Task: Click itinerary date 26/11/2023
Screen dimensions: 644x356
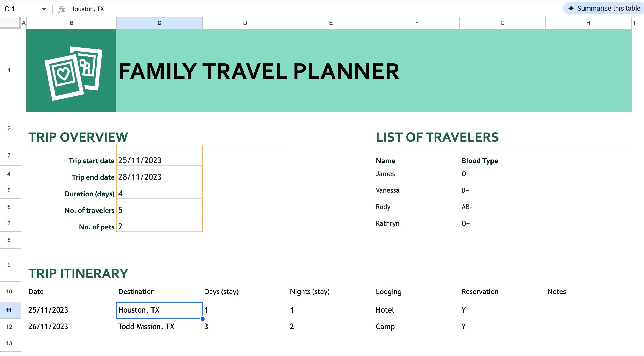Action: pyautogui.click(x=48, y=327)
